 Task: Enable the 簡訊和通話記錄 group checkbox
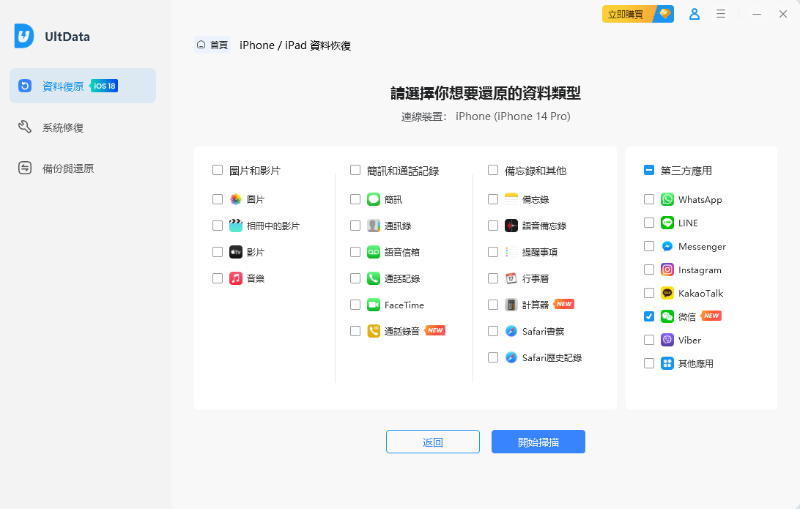[355, 171]
